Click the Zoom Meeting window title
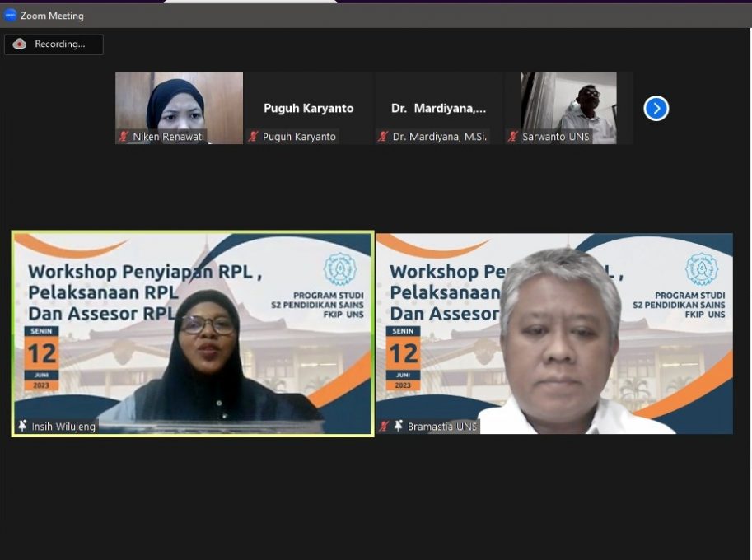 pyautogui.click(x=52, y=16)
